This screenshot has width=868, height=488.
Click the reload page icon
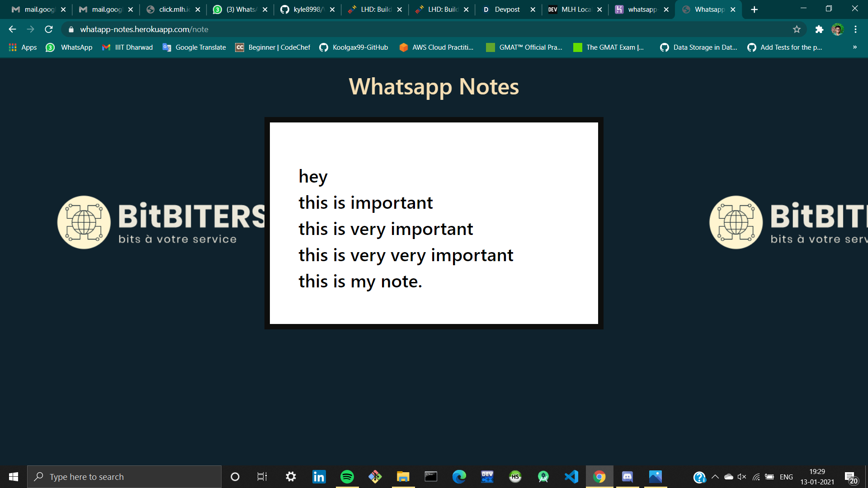49,29
